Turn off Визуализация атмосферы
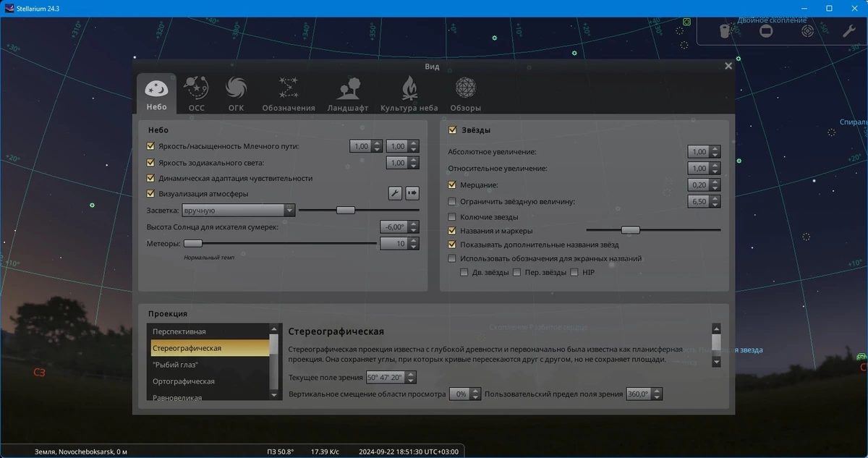Screen dimensions: 868x458 coord(151,194)
